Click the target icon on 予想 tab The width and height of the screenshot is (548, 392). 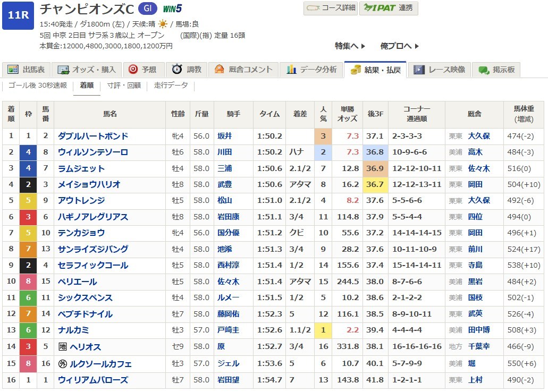(133, 70)
